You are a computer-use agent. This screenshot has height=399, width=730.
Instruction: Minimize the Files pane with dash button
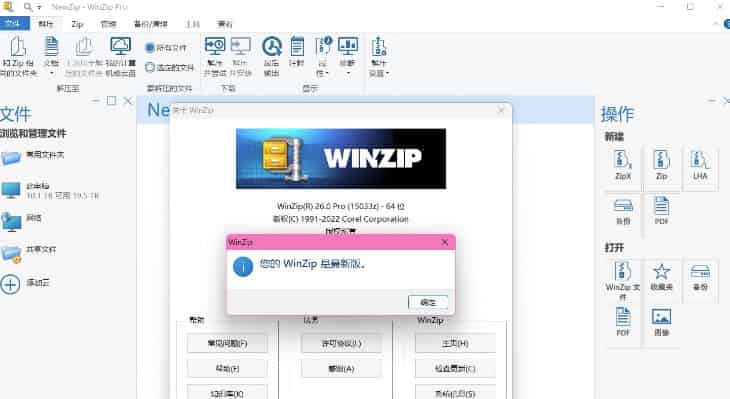tap(95, 101)
